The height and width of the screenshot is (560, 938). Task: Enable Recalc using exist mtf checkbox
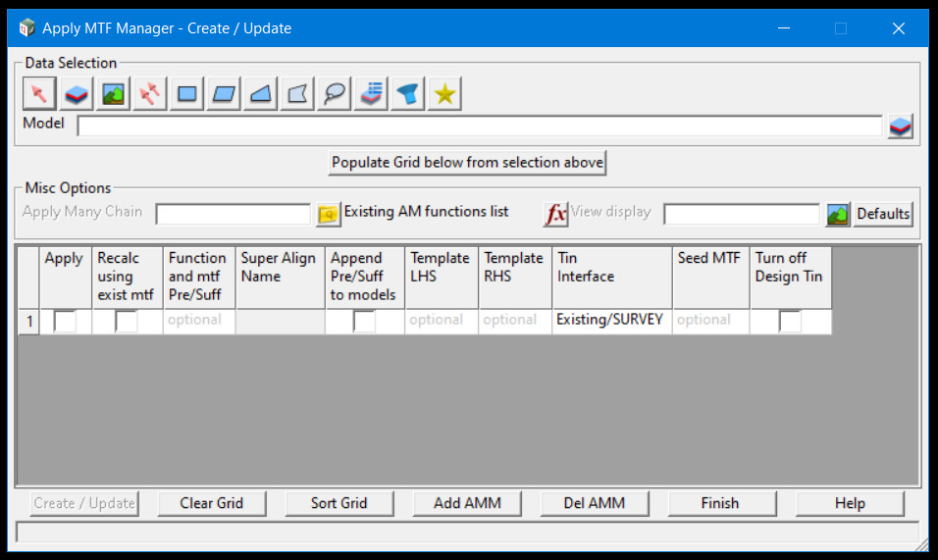127,321
